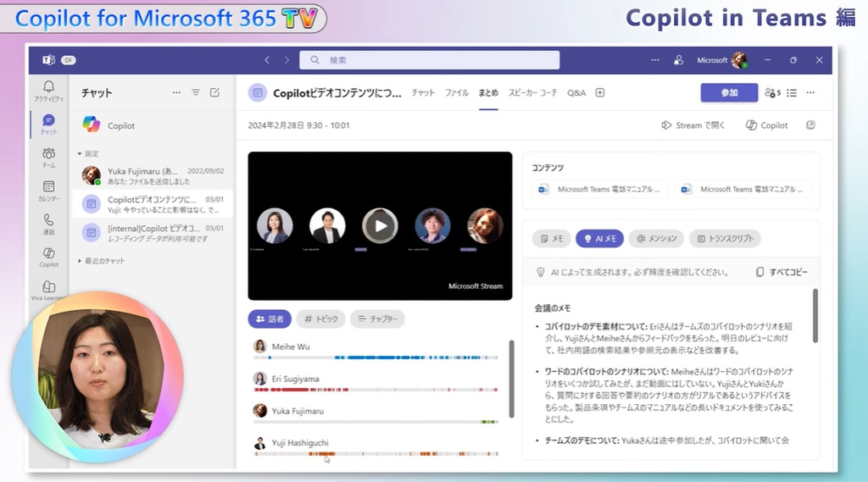This screenshot has height=482, width=868.
Task: Open Yuka Fujimaru pinned chat
Action: (x=152, y=176)
